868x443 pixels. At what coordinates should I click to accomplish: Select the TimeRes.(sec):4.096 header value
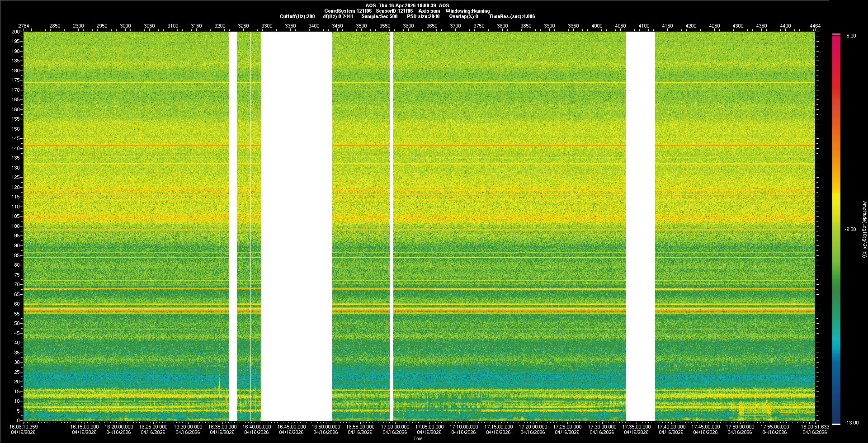[512, 16]
